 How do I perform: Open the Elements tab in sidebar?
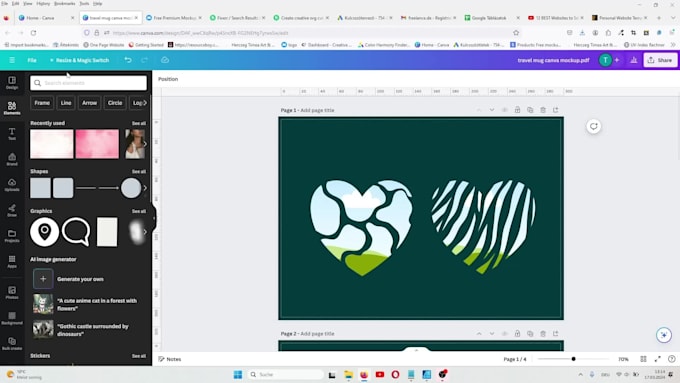point(12,108)
